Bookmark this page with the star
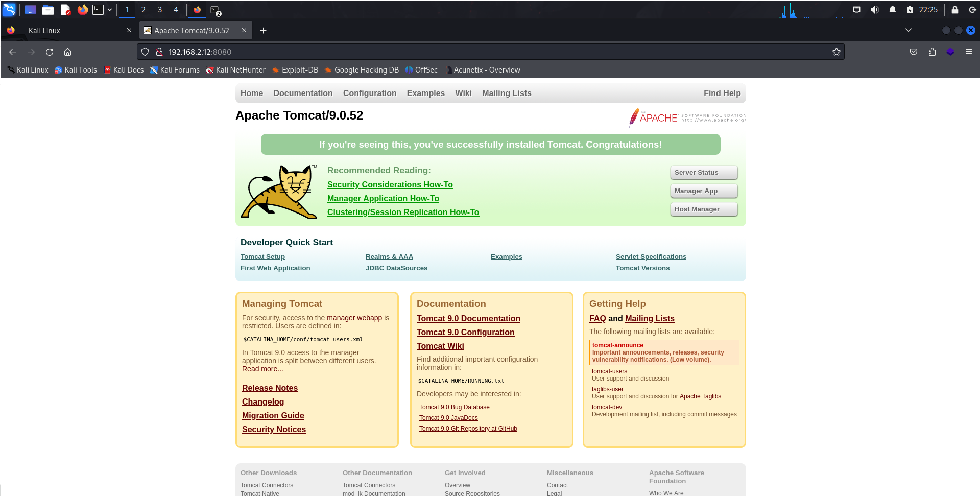Image resolution: width=980 pixels, height=496 pixels. click(x=836, y=52)
